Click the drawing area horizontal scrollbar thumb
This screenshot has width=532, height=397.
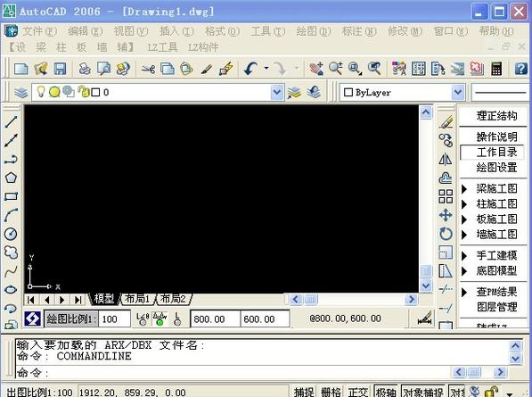[x=311, y=299]
